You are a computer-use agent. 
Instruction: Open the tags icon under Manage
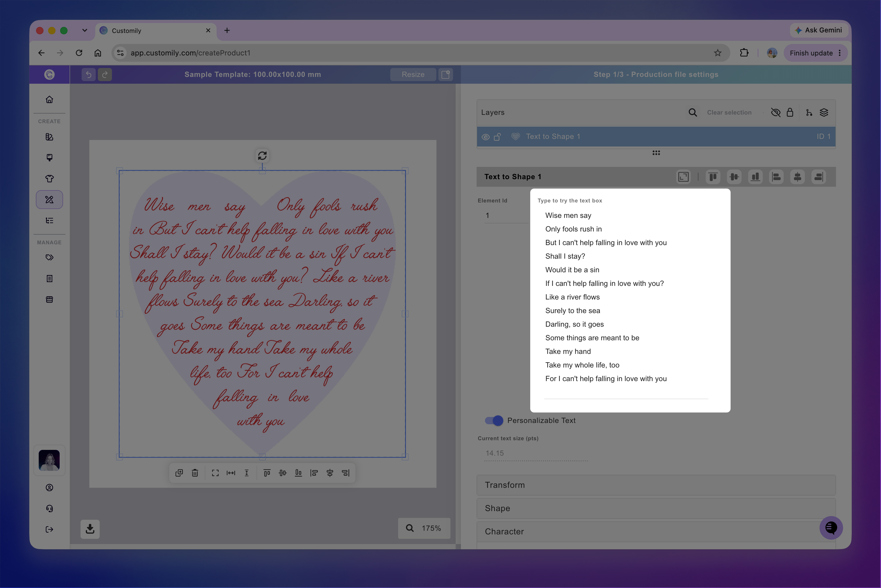pyautogui.click(x=49, y=258)
